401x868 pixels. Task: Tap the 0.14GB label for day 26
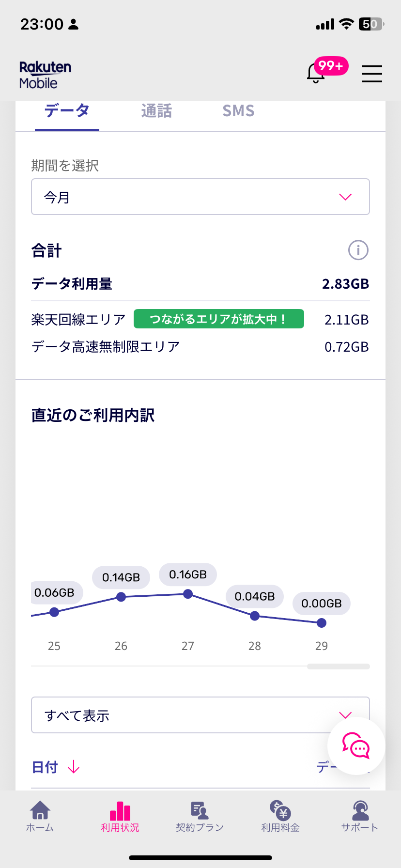click(121, 577)
